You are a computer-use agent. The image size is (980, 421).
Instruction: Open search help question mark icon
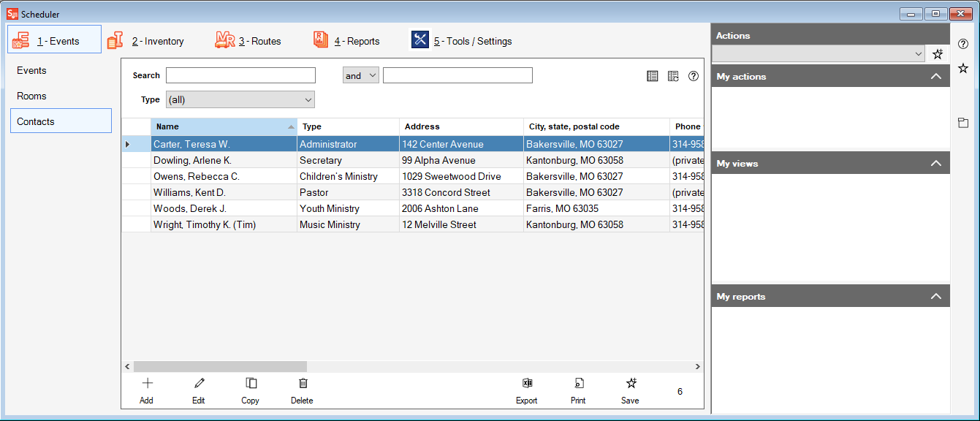694,76
